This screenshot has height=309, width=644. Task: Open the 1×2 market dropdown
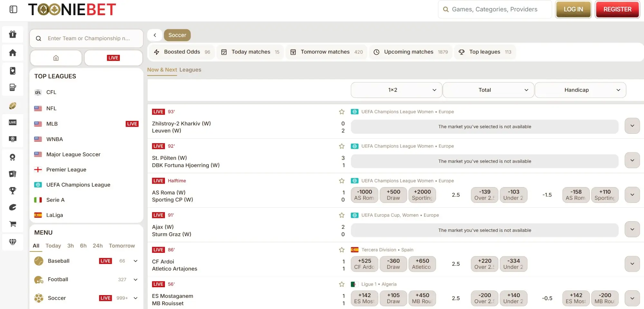396,90
